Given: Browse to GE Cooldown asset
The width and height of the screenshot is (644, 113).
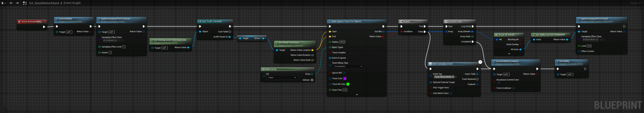Looking at the screenshot, I should point(123,40).
